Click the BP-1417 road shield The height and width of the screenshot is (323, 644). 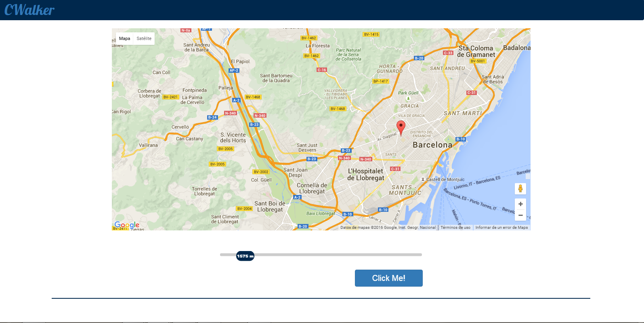380,81
